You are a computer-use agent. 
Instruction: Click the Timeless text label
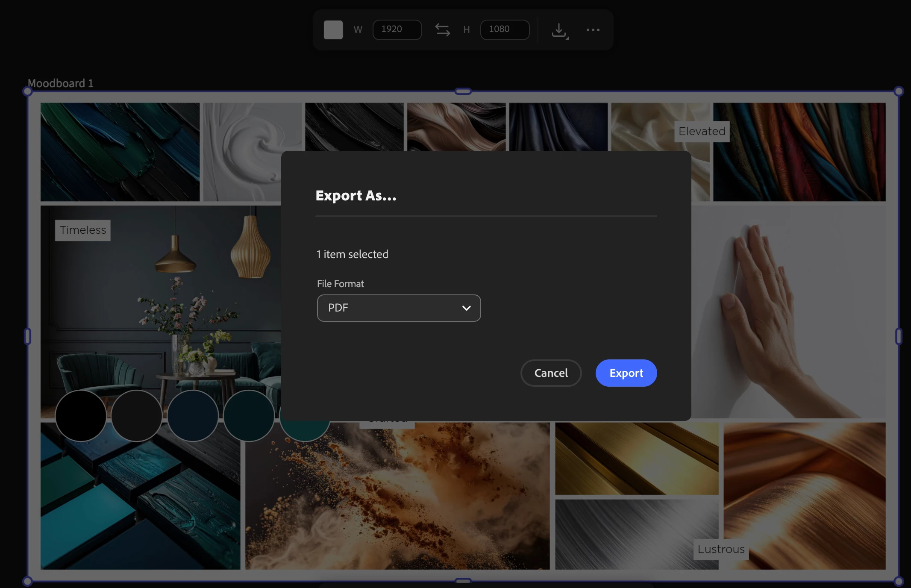point(83,230)
